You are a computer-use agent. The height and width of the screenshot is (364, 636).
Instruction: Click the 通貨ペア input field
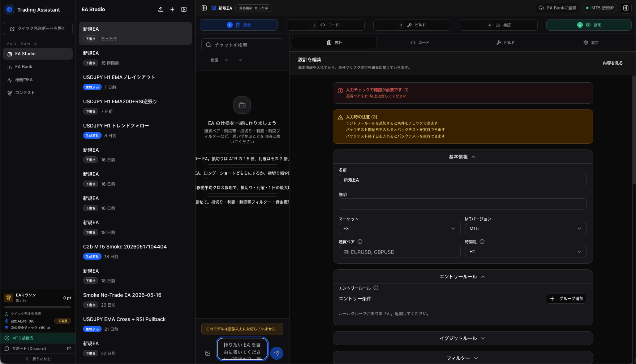(x=400, y=252)
